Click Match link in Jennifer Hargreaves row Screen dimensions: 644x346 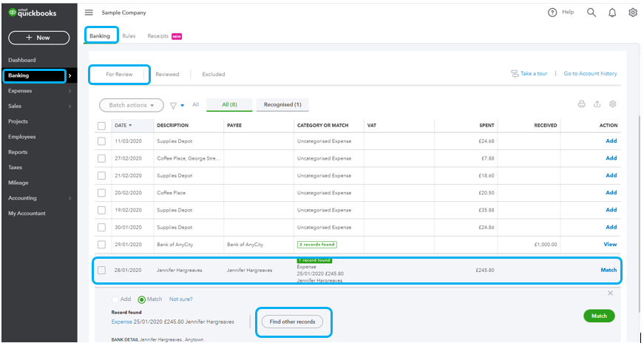pos(609,270)
